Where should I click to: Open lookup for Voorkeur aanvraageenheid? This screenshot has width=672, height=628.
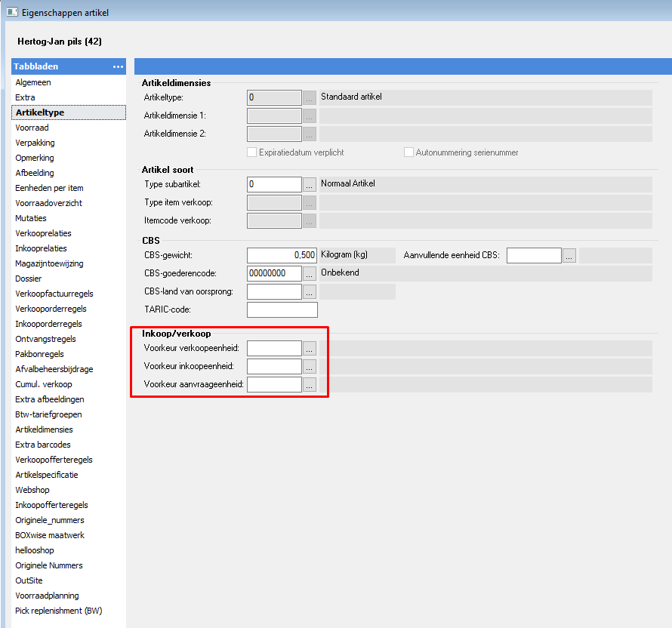pos(310,384)
